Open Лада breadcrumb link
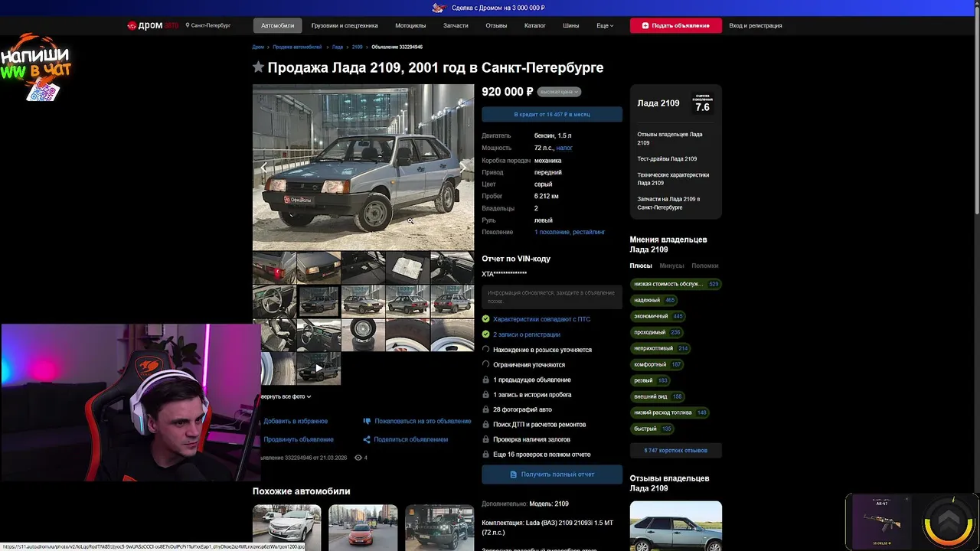 click(x=338, y=47)
